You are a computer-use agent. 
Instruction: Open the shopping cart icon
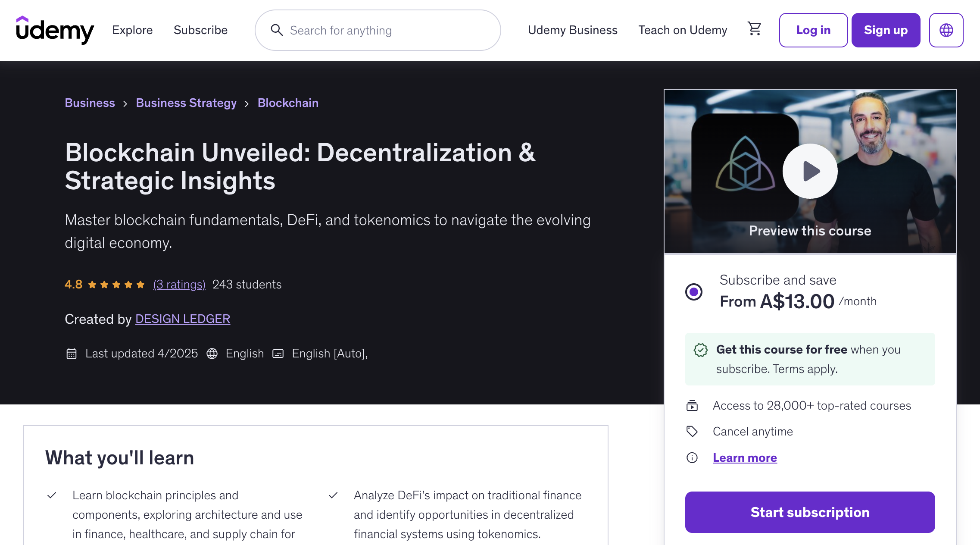[754, 29]
